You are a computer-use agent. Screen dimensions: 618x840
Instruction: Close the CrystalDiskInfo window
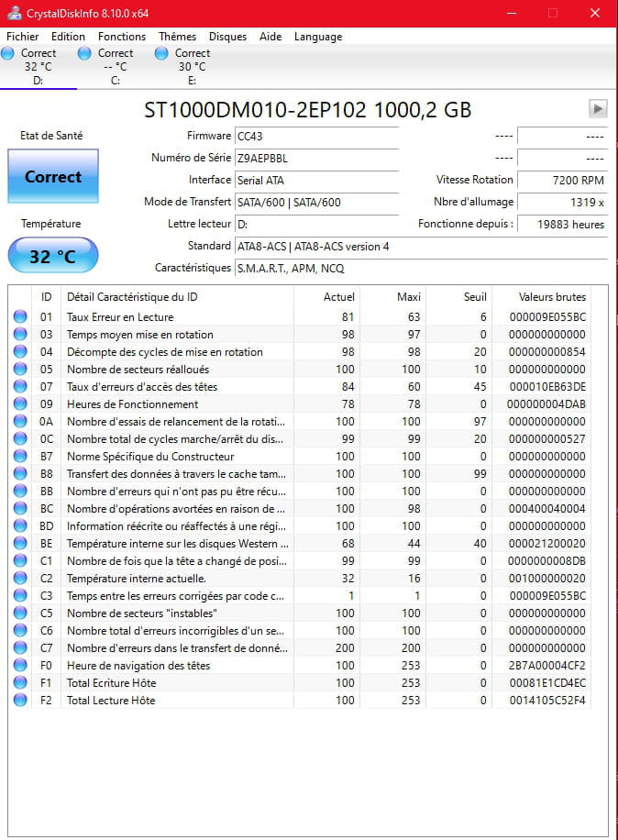594,13
